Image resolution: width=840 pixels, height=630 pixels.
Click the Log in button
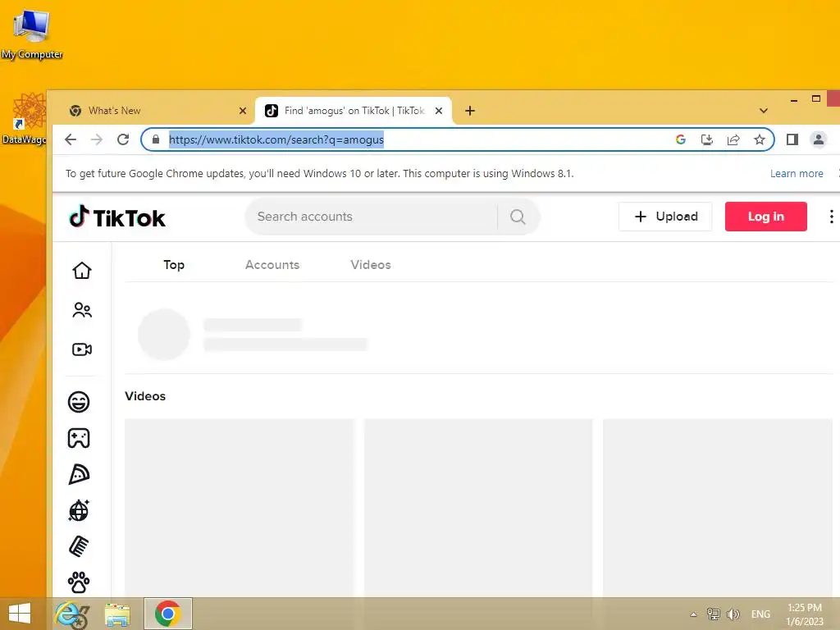(765, 217)
